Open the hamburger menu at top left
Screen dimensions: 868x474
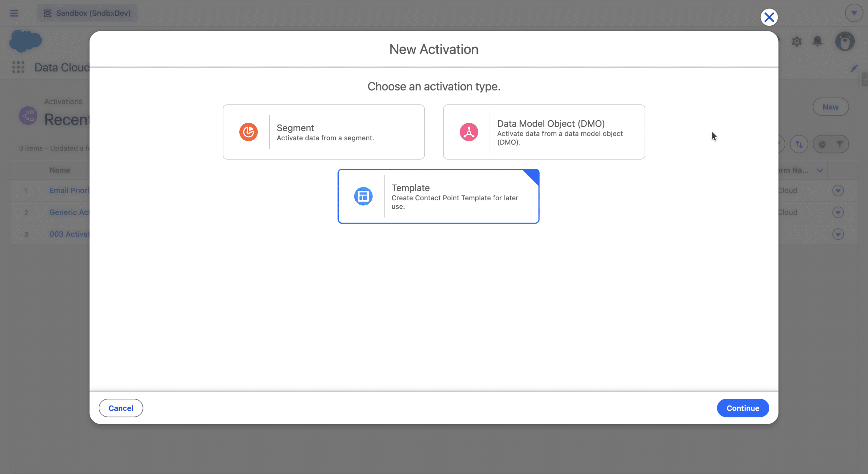tap(14, 13)
